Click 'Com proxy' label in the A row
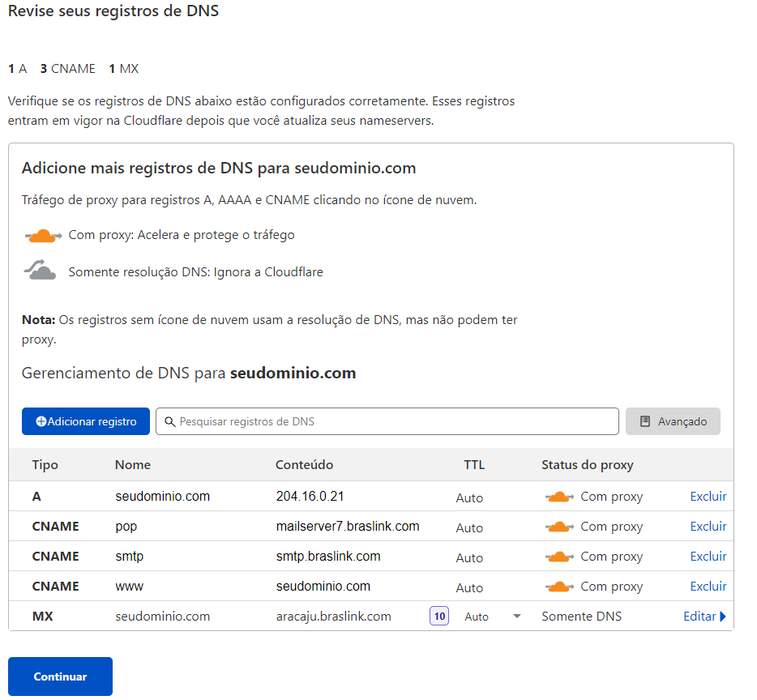This screenshot has width=757, height=700. coord(612,497)
